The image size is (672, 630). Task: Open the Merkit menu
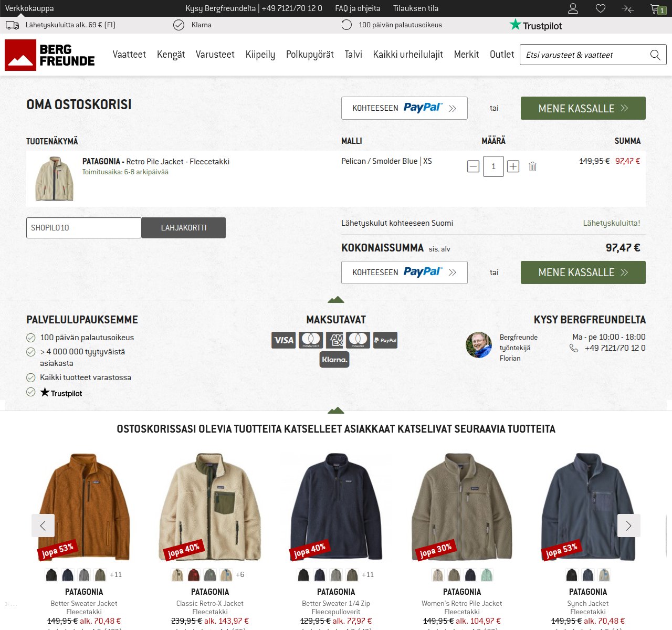pyautogui.click(x=466, y=55)
